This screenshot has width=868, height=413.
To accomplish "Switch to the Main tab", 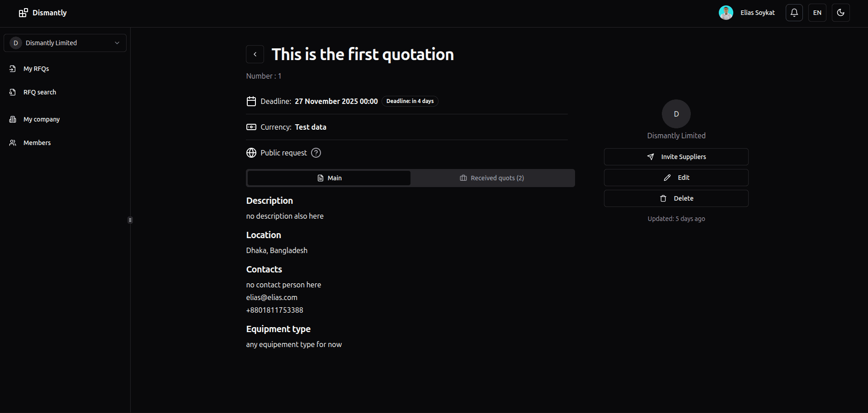I will coord(329,178).
